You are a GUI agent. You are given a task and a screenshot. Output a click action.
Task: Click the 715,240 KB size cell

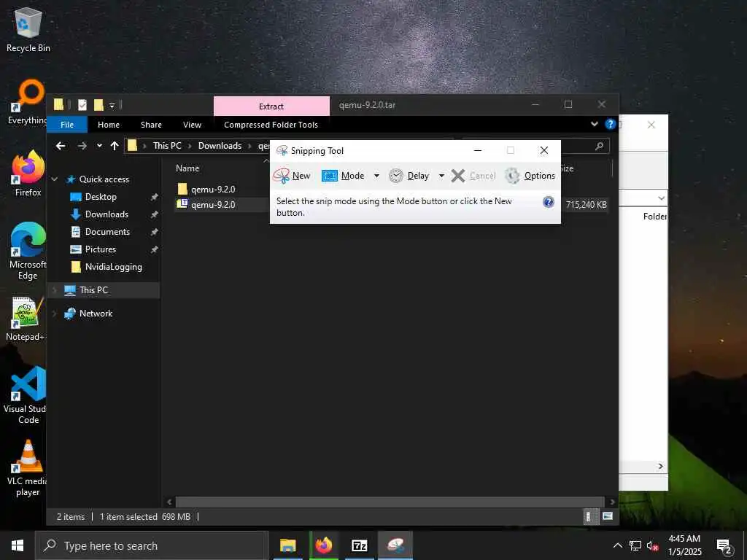click(586, 205)
